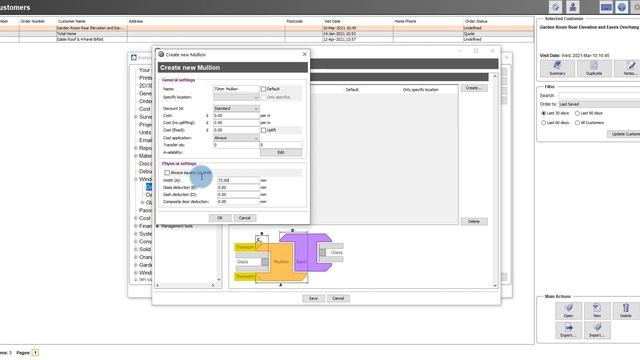
Task: Click the Preferences window title icon
Action: pyautogui.click(x=134, y=58)
